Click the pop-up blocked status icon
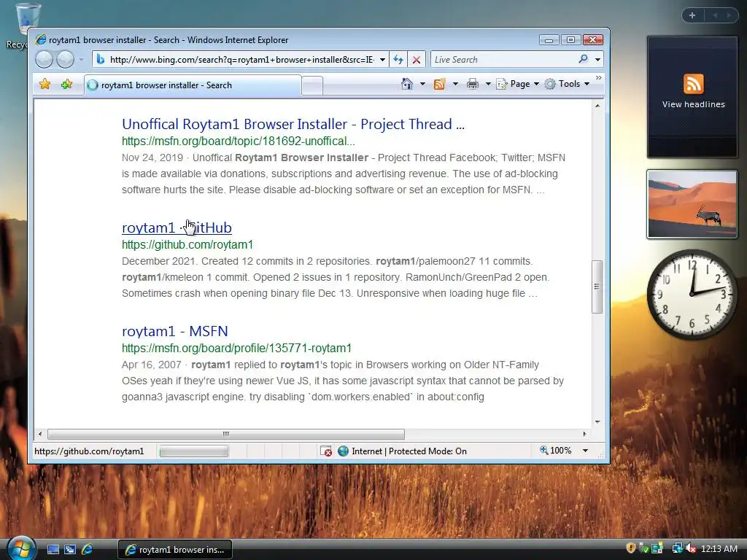The width and height of the screenshot is (747, 560). [x=326, y=451]
